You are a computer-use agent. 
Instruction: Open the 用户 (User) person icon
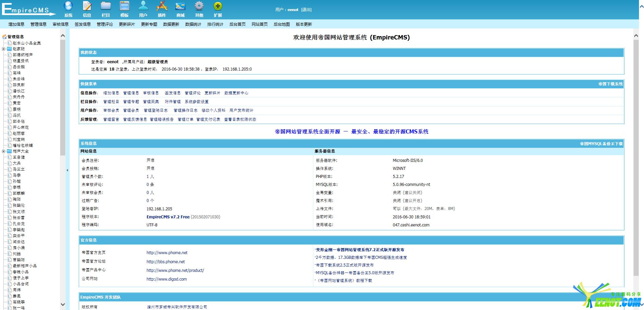coord(143,6)
